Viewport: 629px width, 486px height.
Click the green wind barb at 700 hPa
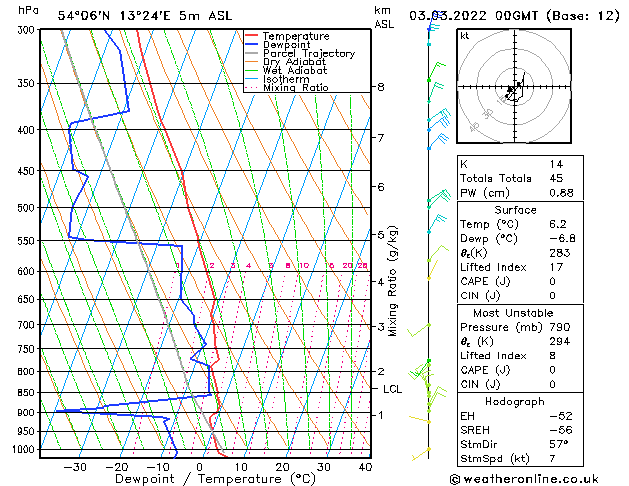(x=419, y=330)
